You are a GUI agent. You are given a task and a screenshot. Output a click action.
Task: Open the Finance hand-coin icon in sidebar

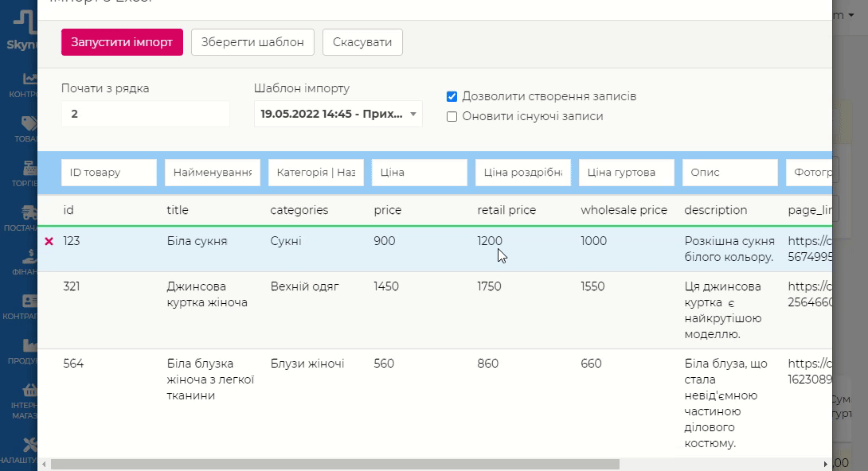click(x=29, y=257)
